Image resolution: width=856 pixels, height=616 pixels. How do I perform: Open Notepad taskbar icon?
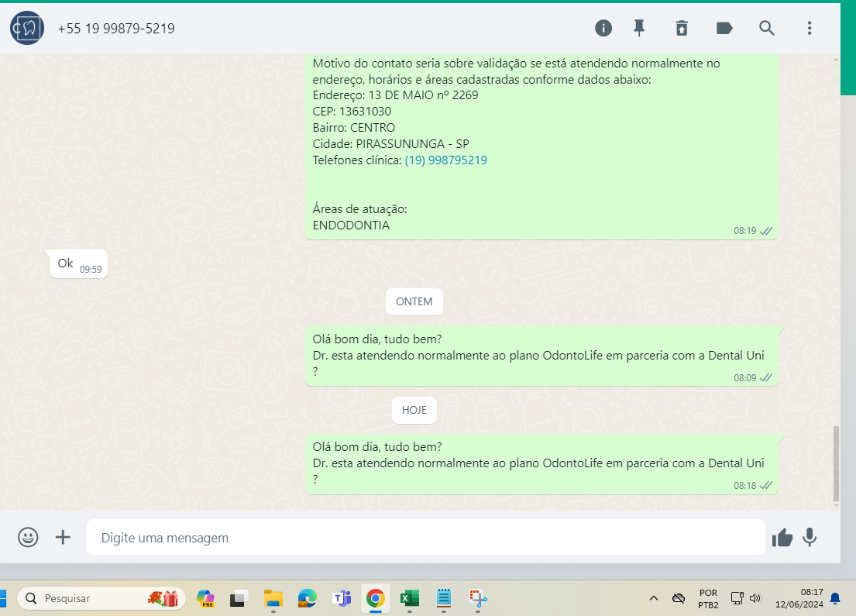[444, 598]
